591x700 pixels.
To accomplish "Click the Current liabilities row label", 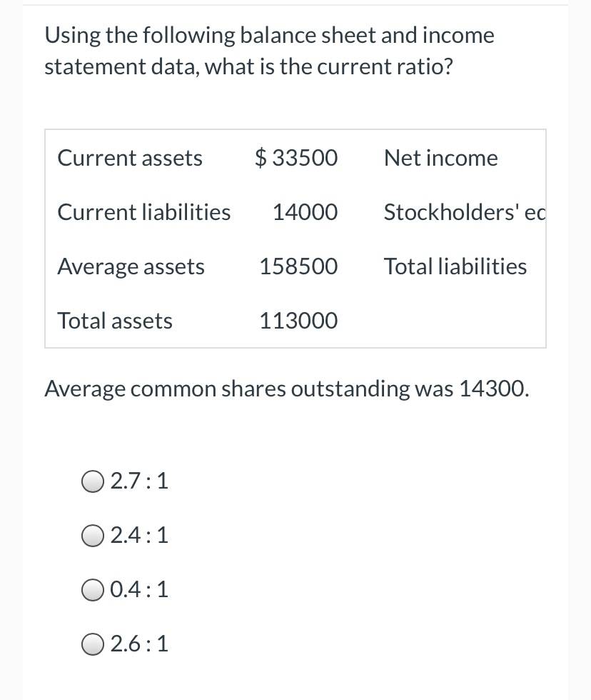I will [x=144, y=212].
